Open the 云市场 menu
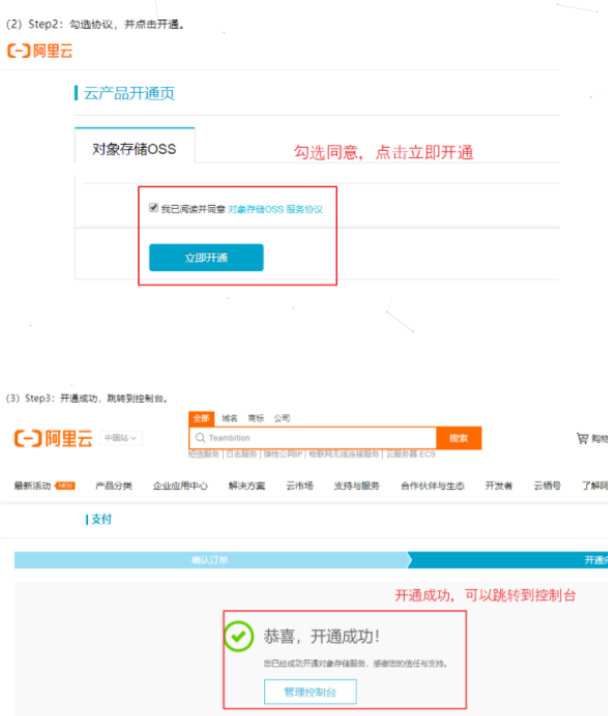 [x=300, y=486]
